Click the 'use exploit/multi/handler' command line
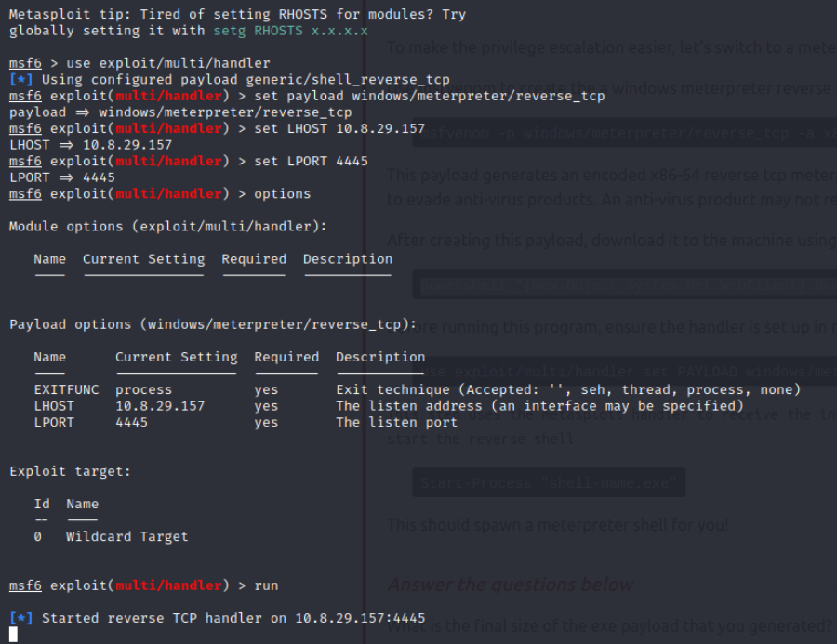Viewport: 837px width, 644px height. [x=168, y=63]
